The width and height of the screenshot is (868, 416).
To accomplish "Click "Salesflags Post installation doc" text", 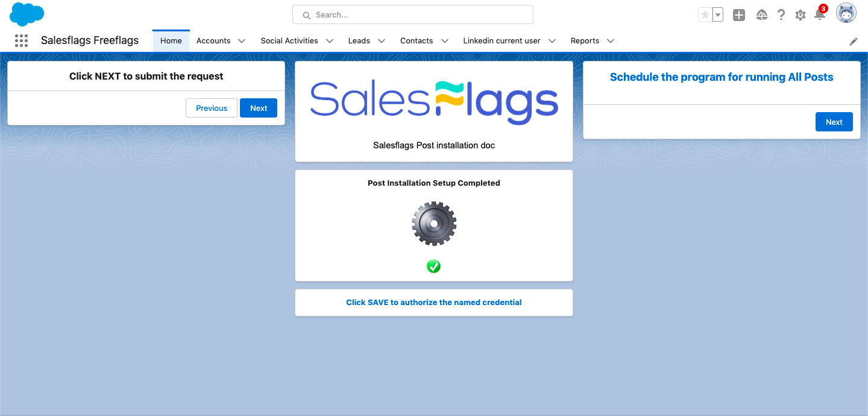I will click(x=434, y=145).
